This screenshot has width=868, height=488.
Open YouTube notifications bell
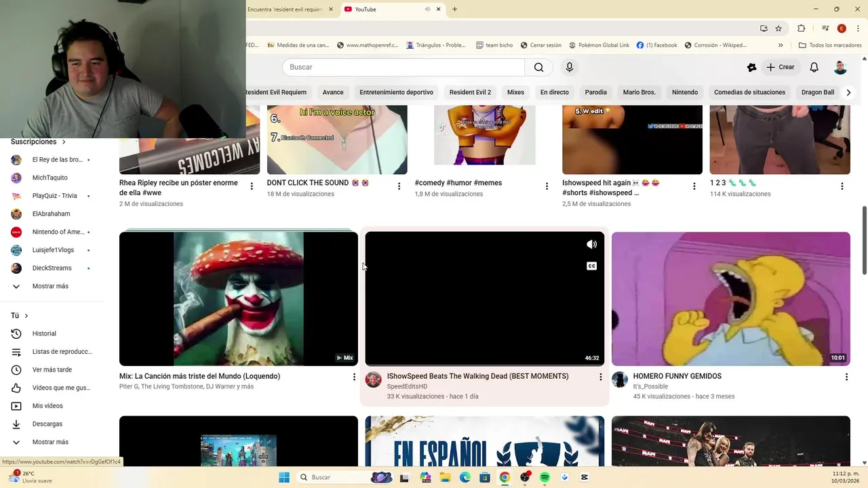tap(814, 67)
